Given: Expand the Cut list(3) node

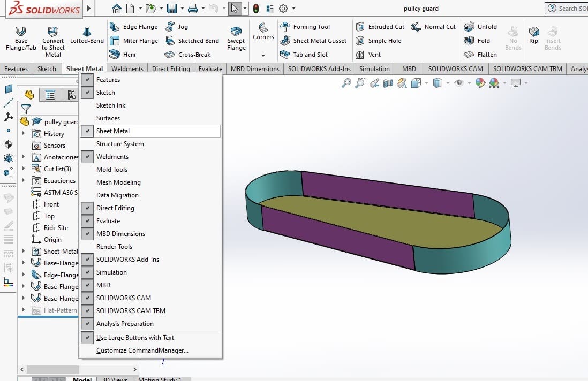Looking at the screenshot, I should click(24, 169).
